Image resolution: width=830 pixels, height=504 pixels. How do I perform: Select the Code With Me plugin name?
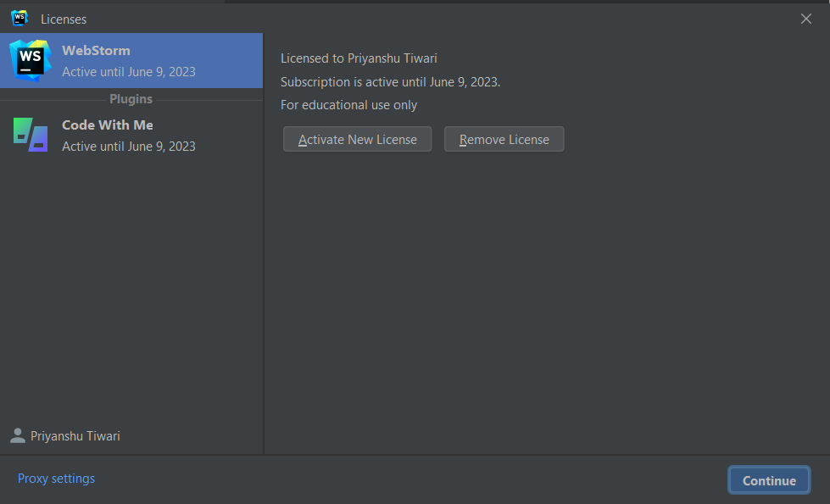pos(108,125)
